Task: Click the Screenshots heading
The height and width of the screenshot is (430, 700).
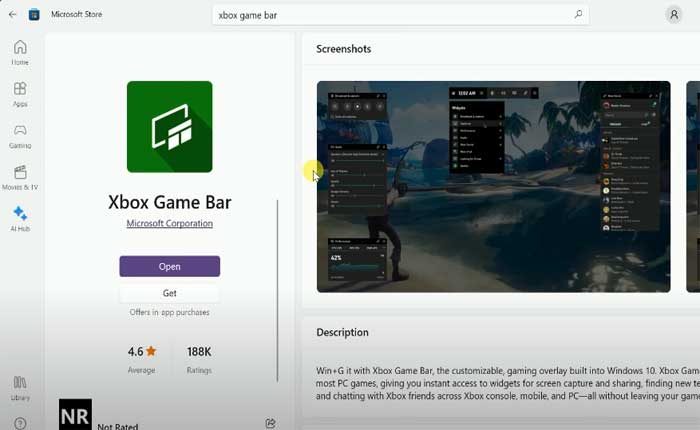Action: coord(344,49)
